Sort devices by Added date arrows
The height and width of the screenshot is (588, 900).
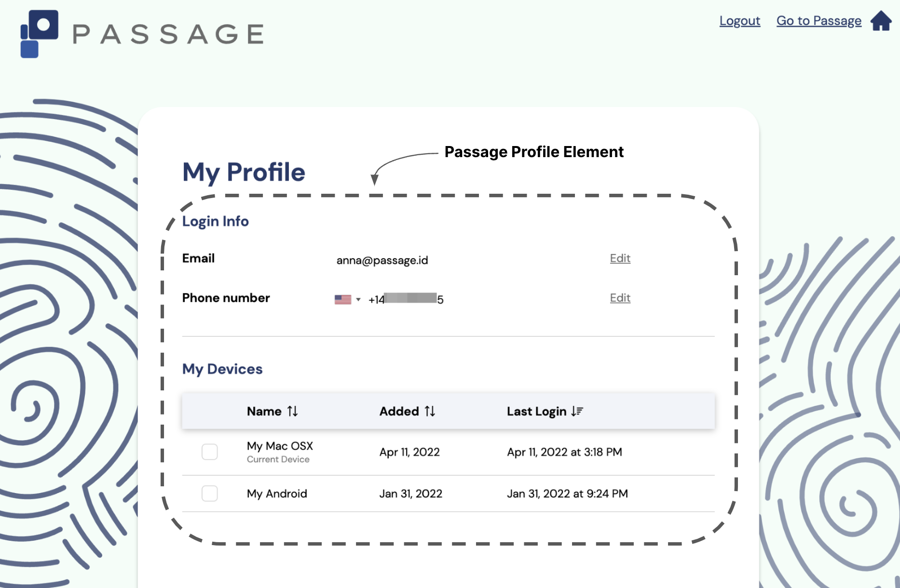pos(430,411)
